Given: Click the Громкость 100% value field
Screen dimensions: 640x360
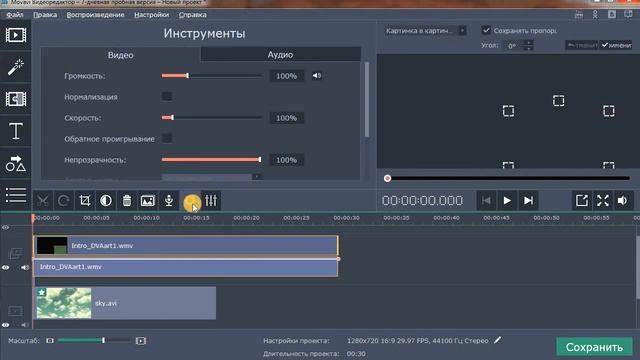Looking at the screenshot, I should point(287,76).
